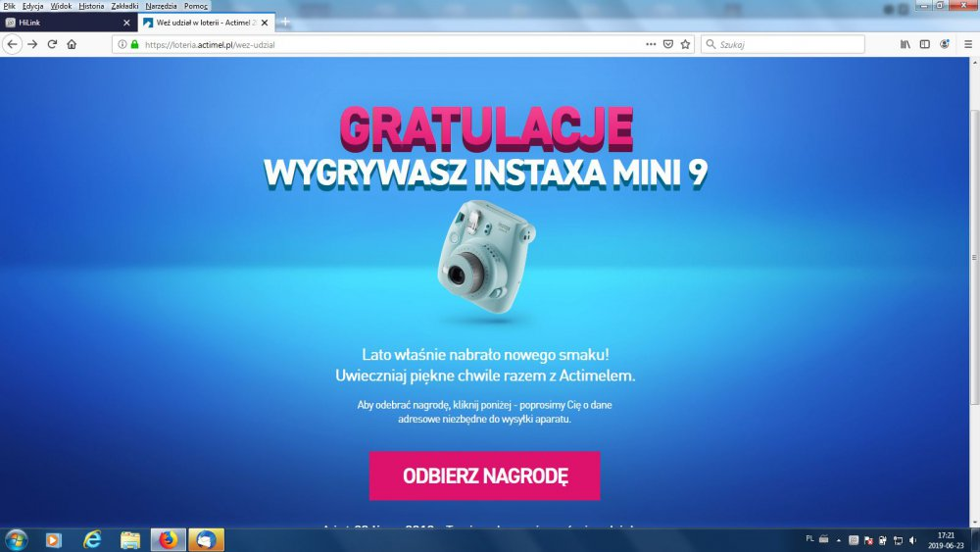
Task: Show hidden system tray icons
Action: 838,539
